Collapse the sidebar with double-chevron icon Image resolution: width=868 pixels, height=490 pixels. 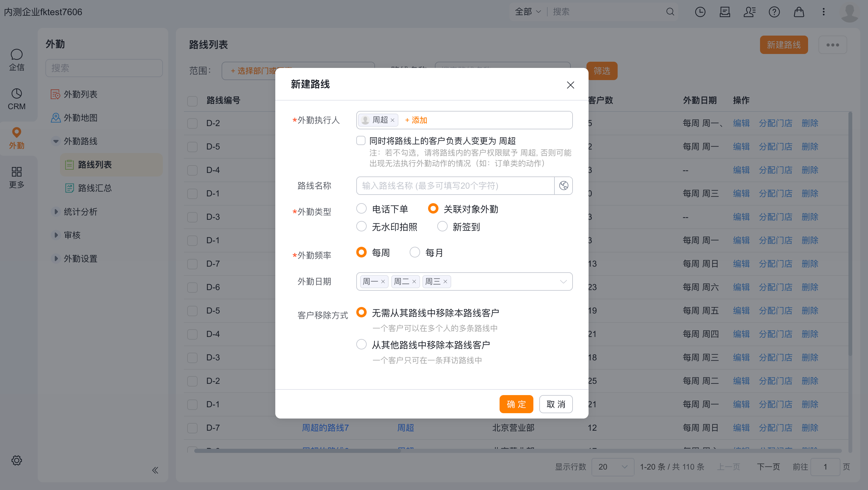click(x=155, y=470)
